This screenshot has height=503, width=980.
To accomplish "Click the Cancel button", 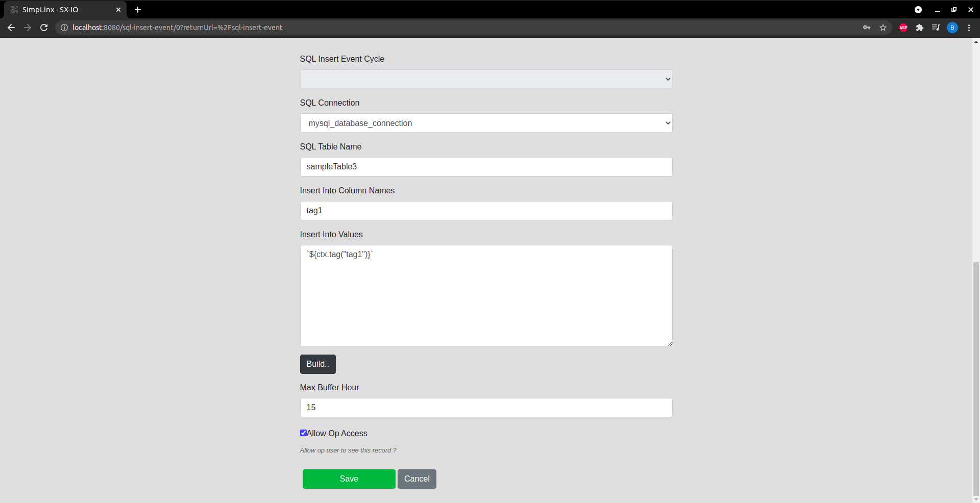I will (x=417, y=479).
